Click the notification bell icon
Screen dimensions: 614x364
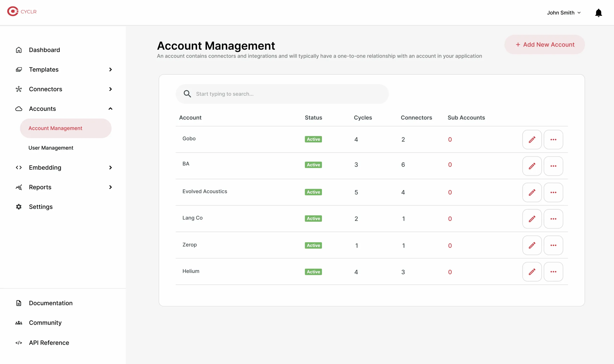(x=599, y=12)
